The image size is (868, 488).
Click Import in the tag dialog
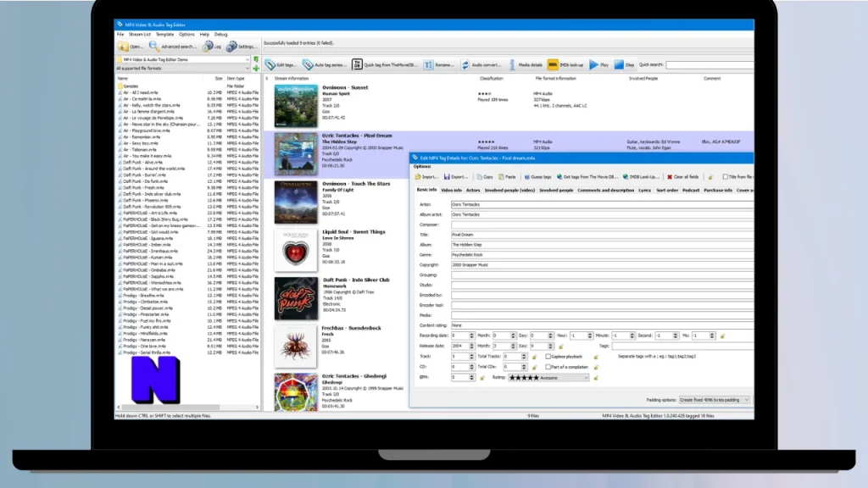426,177
